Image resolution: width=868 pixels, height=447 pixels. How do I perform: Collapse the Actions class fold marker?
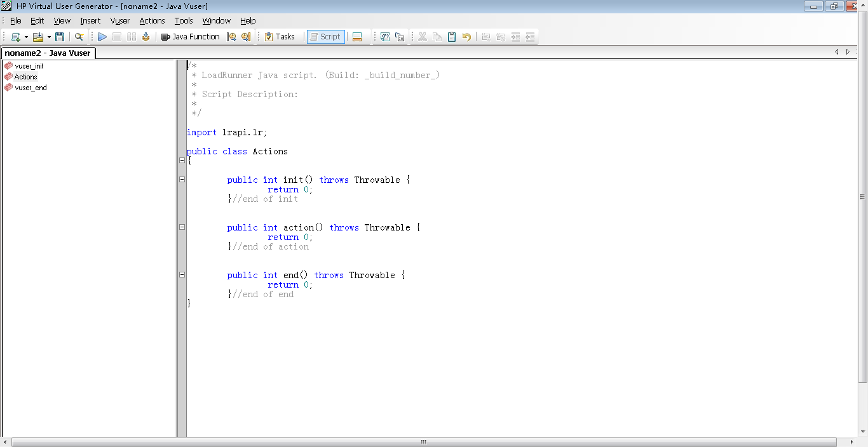(182, 161)
